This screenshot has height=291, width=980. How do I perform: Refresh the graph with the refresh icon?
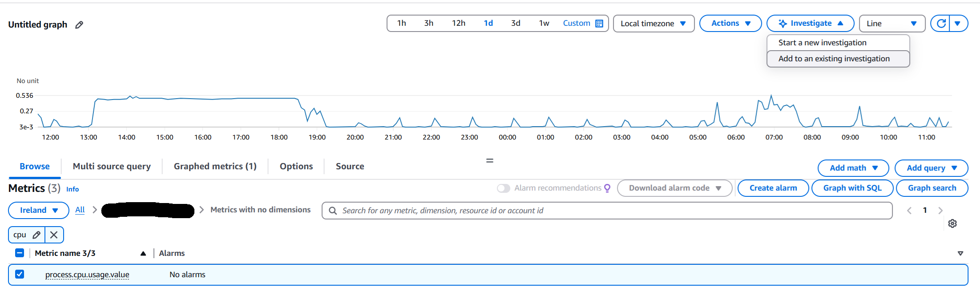click(x=941, y=24)
